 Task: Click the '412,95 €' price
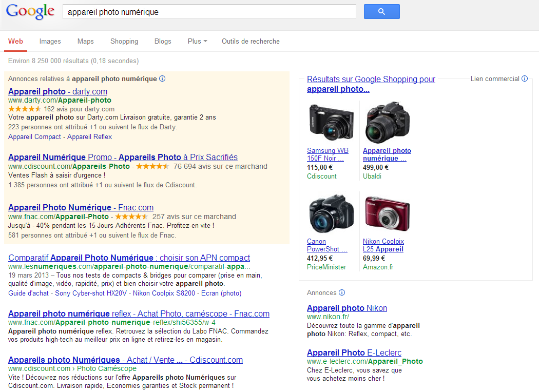click(320, 258)
